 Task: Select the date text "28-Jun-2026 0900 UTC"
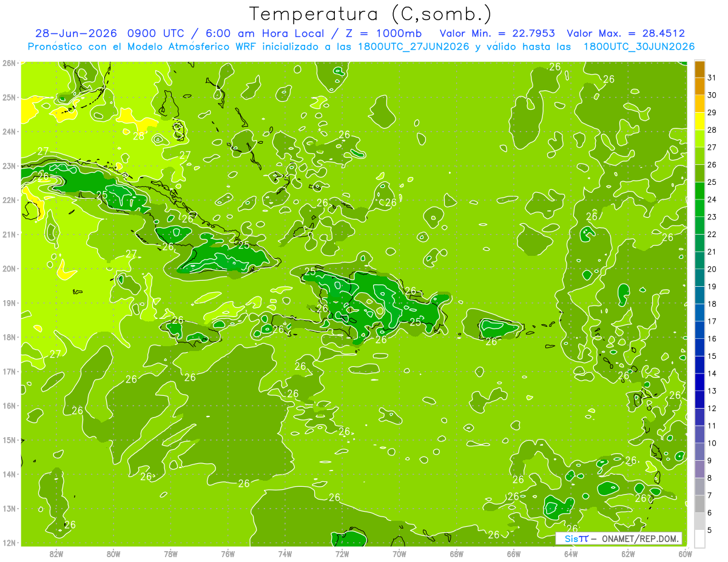point(110,33)
